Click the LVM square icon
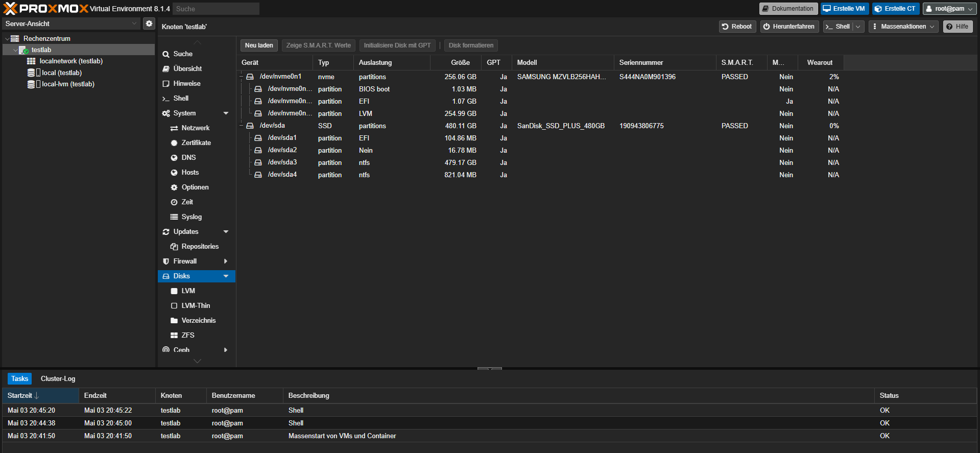This screenshot has height=453, width=980. coord(174,291)
